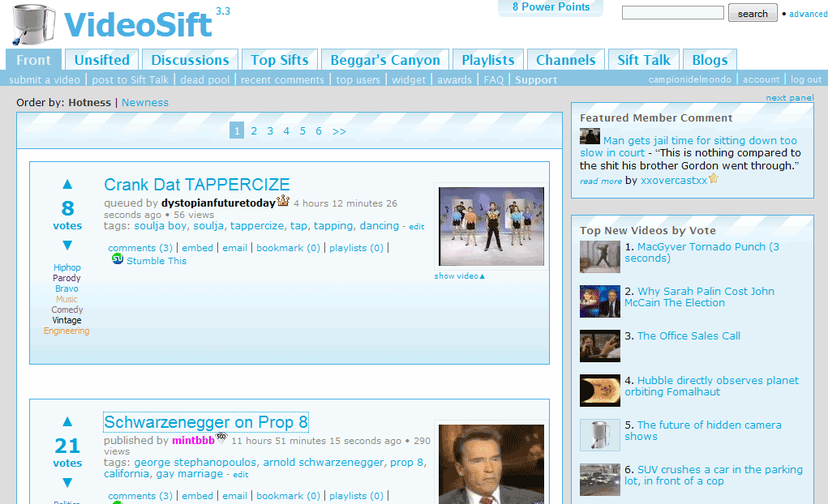828x504 pixels.
Task: Open the Blogs tab
Action: click(x=710, y=60)
